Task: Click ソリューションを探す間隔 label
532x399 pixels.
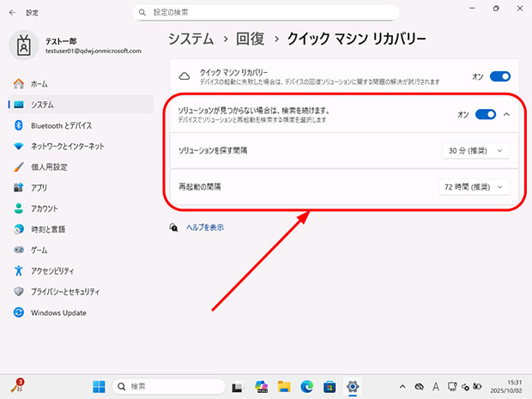Action: tap(213, 150)
